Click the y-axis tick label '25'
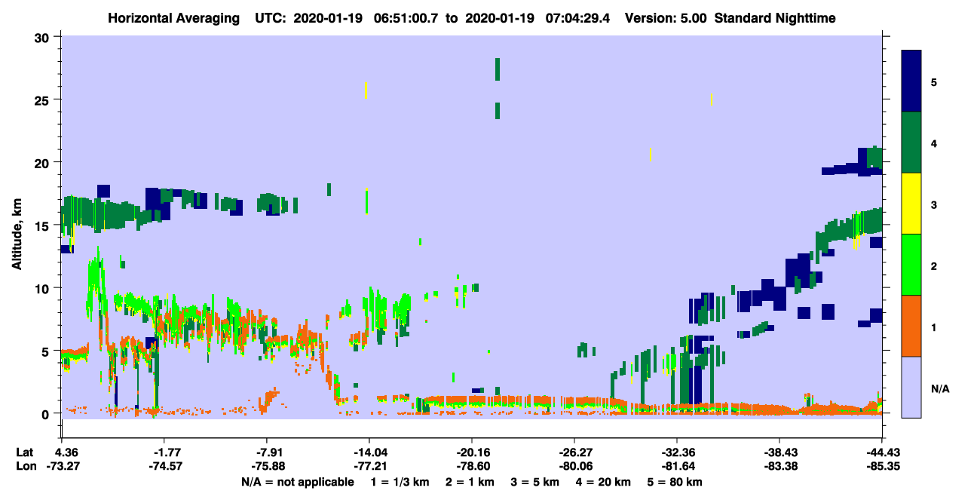Image resolution: width=980 pixels, height=503 pixels. (x=43, y=100)
